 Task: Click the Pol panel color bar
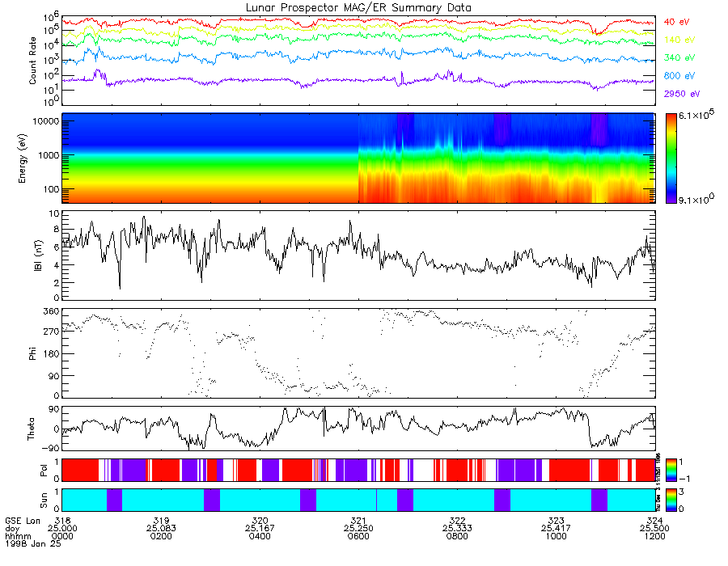point(671,470)
